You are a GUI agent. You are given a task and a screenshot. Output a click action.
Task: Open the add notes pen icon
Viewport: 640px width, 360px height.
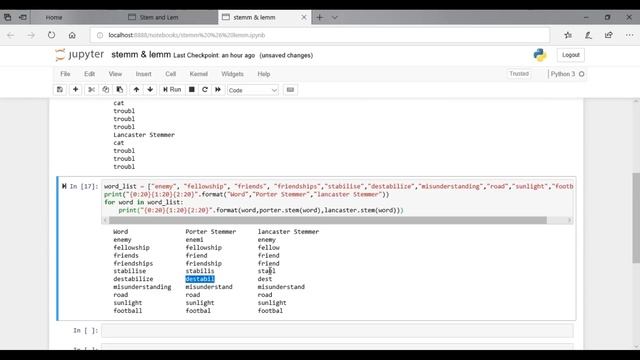click(x=588, y=36)
